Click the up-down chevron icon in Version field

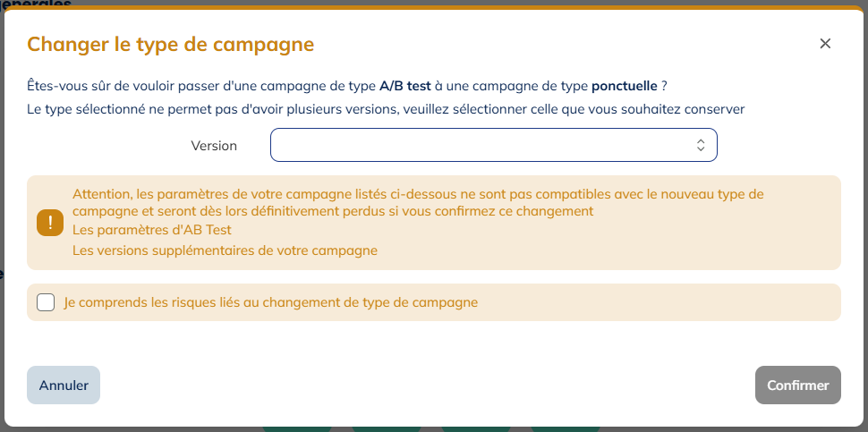(701, 146)
